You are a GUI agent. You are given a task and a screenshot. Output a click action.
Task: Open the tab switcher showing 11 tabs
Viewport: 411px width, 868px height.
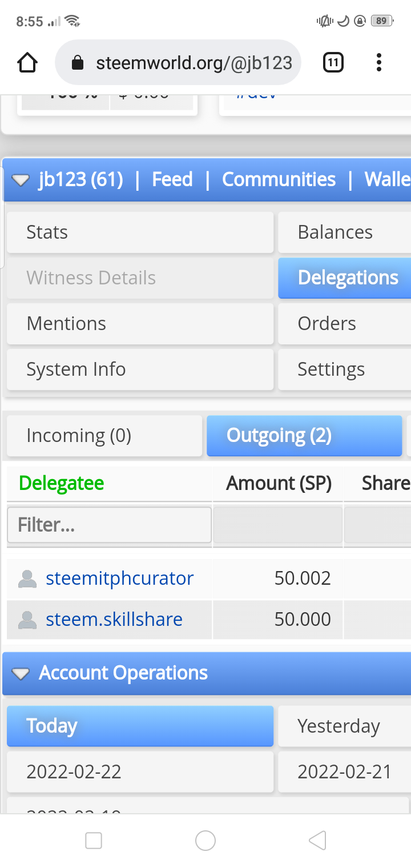(333, 62)
